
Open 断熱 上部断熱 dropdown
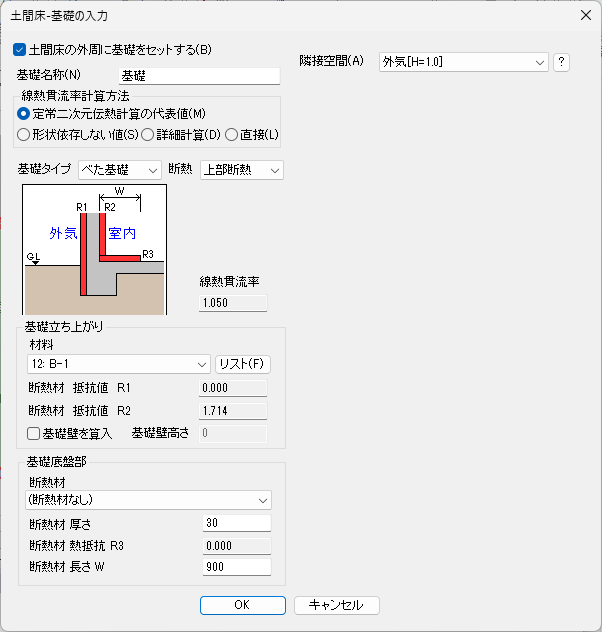tap(242, 170)
